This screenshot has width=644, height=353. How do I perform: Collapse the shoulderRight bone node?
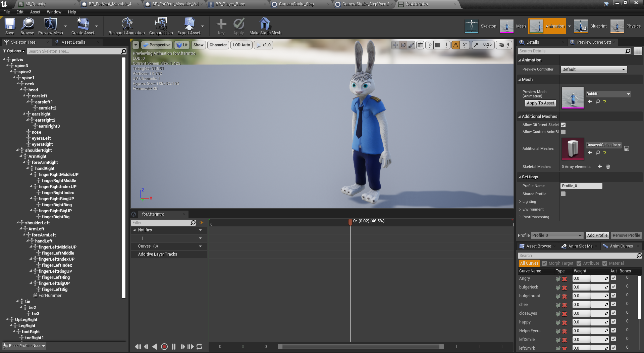click(18, 150)
